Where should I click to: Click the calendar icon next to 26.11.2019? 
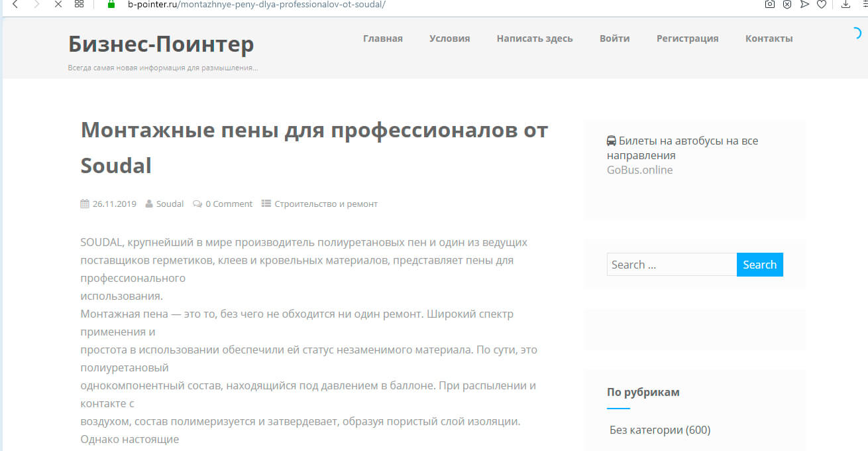(x=85, y=204)
